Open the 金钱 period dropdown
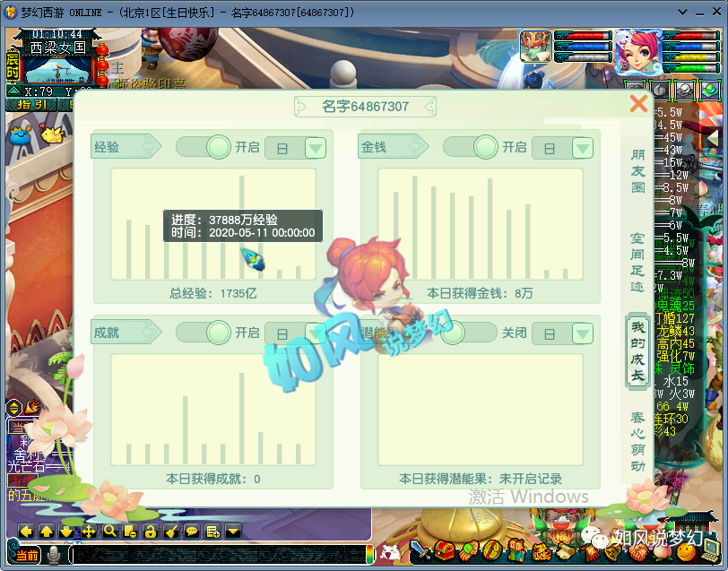The height and width of the screenshot is (571, 728). [x=583, y=148]
